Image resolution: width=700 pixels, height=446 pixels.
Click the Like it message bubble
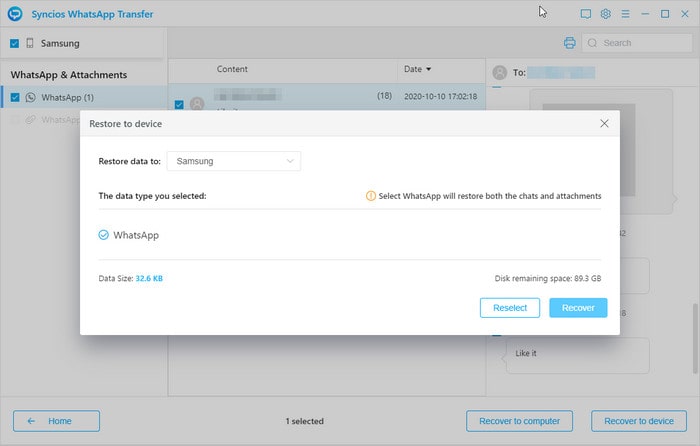(578, 355)
